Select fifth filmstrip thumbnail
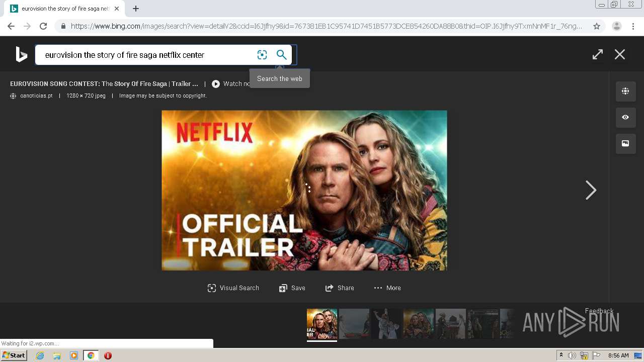 click(451, 324)
